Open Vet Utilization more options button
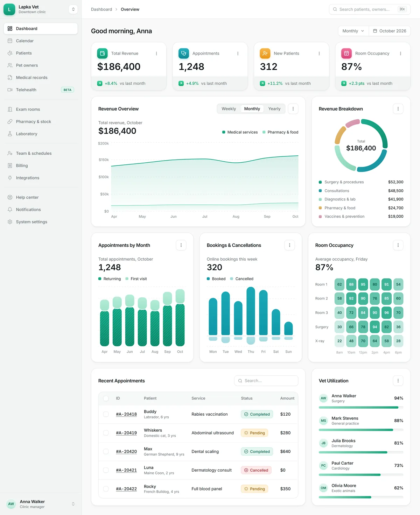This screenshot has height=515, width=420. pos(398,381)
